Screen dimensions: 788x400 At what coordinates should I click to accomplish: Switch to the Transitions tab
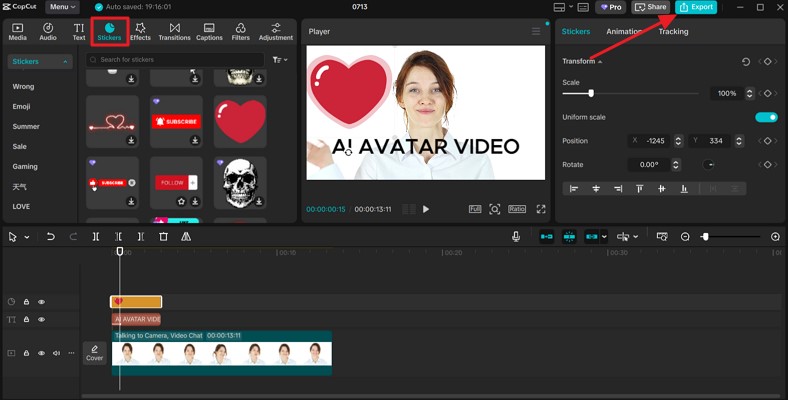174,32
